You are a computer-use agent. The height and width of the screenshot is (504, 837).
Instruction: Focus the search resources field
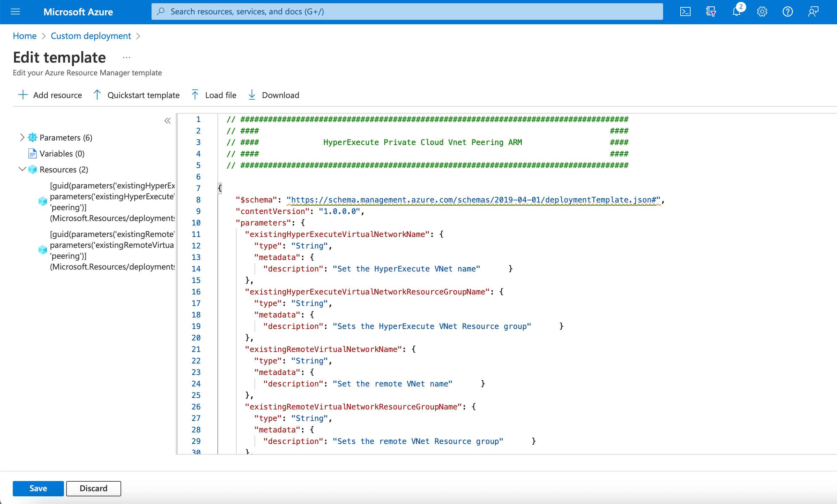(407, 11)
